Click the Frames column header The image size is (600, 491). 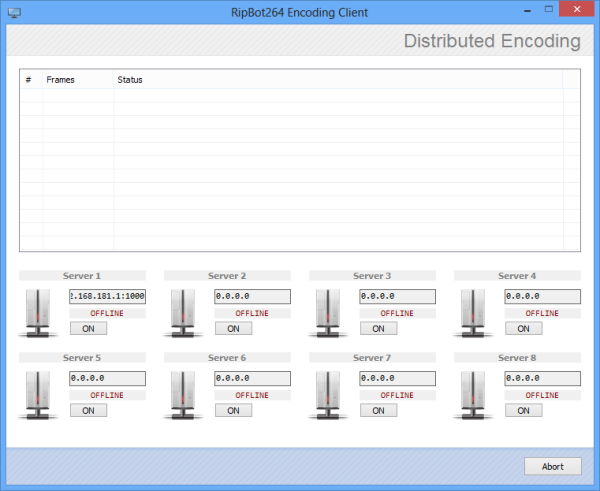(x=78, y=80)
